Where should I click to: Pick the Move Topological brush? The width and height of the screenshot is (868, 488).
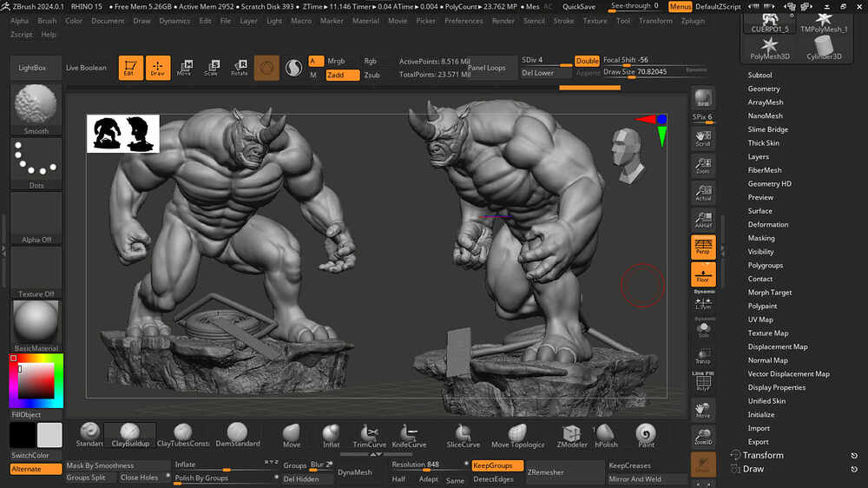(517, 435)
